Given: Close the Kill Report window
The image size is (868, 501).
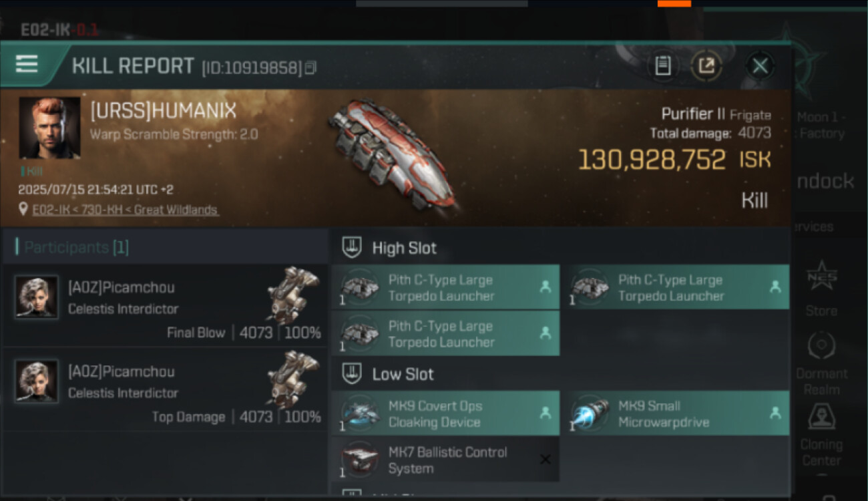Looking at the screenshot, I should pyautogui.click(x=760, y=65).
